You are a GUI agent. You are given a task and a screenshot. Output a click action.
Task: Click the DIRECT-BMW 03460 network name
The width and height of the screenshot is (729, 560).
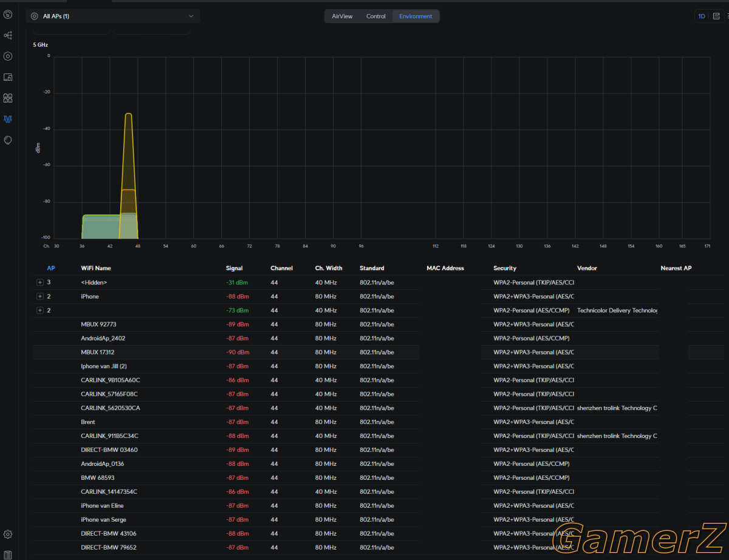coord(109,450)
